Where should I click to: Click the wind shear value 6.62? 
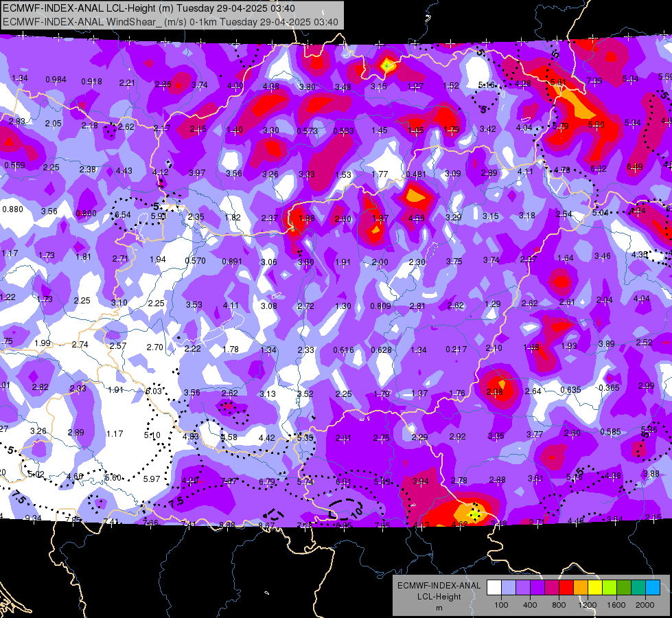pyautogui.click(x=598, y=168)
